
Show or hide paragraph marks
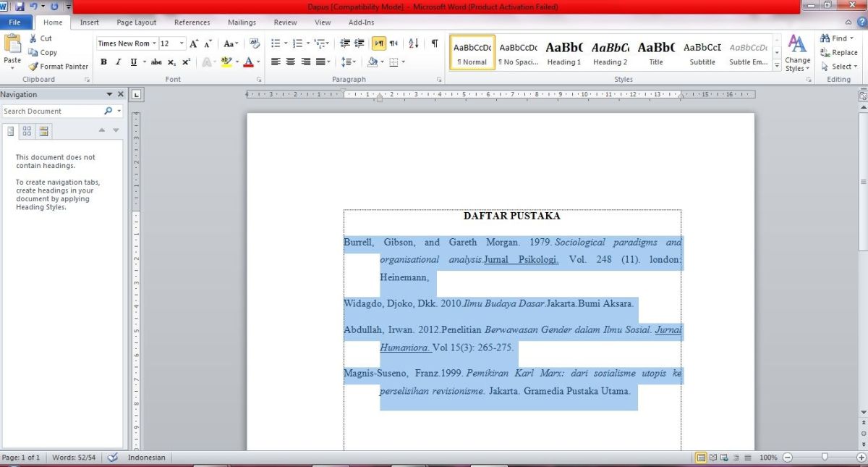coord(435,43)
